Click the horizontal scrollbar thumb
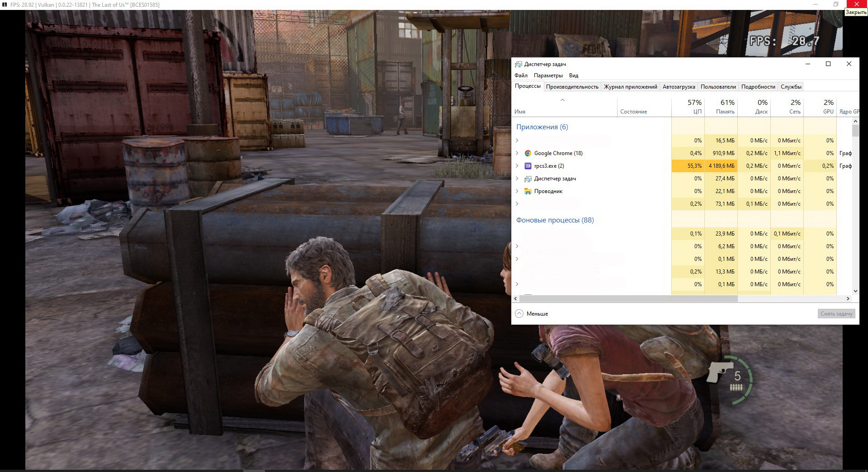The width and height of the screenshot is (868, 472). click(628, 299)
